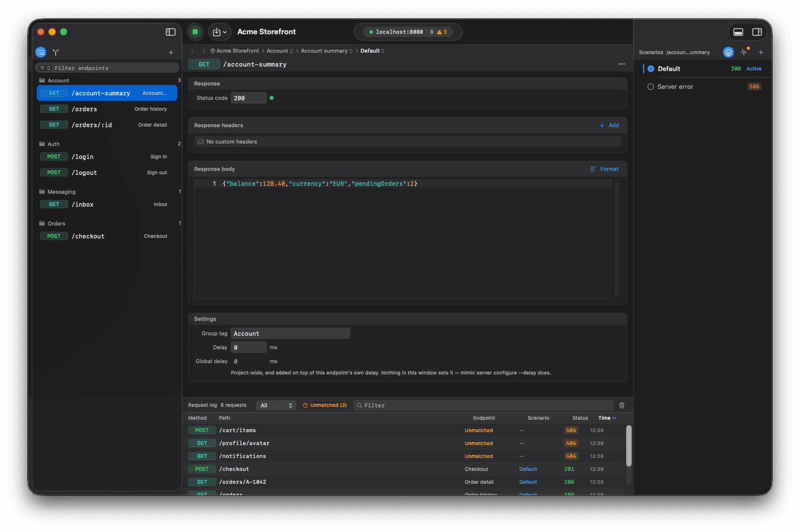Select the GET /inbox endpoint
Image resolution: width=800 pixels, height=532 pixels.
[107, 204]
